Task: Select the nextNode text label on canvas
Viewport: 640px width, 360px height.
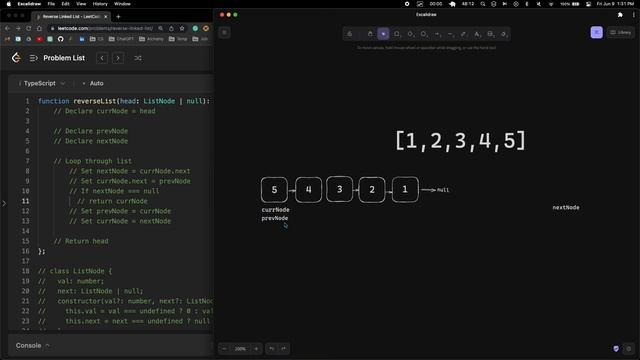Action: click(566, 207)
